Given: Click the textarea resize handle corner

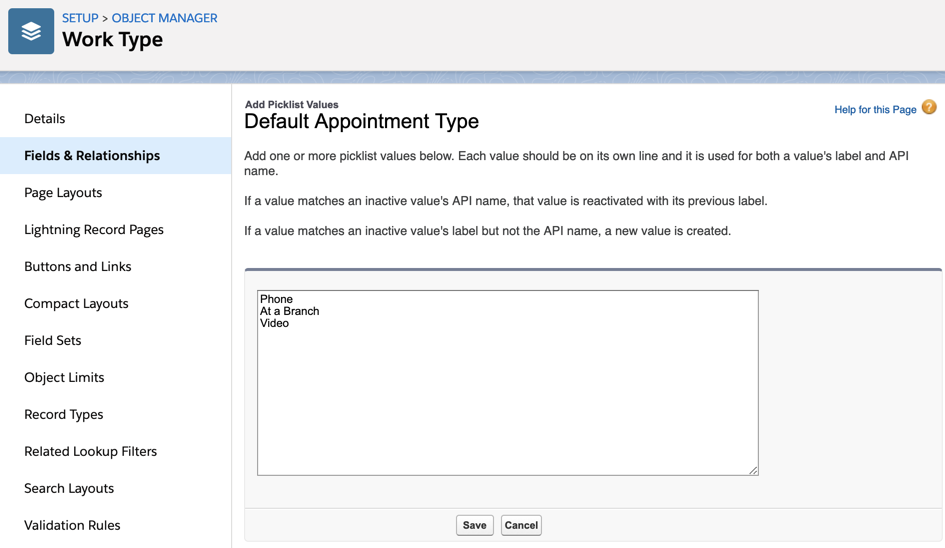Looking at the screenshot, I should 753,470.
